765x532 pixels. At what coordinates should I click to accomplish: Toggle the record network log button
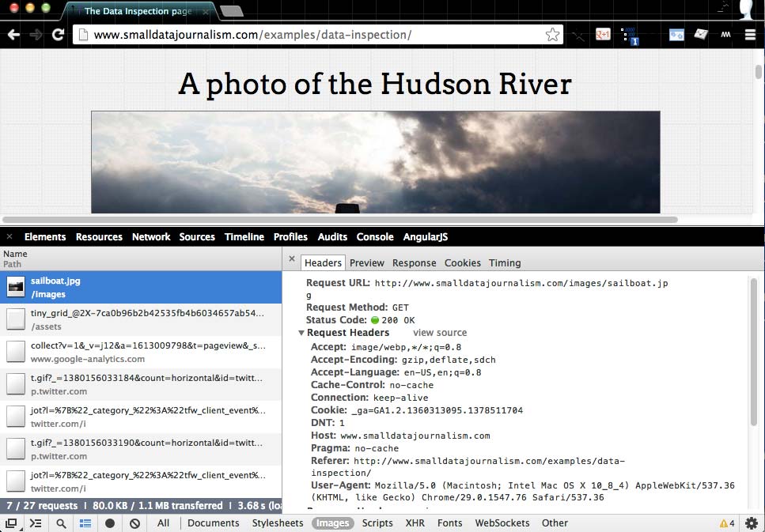tap(110, 523)
